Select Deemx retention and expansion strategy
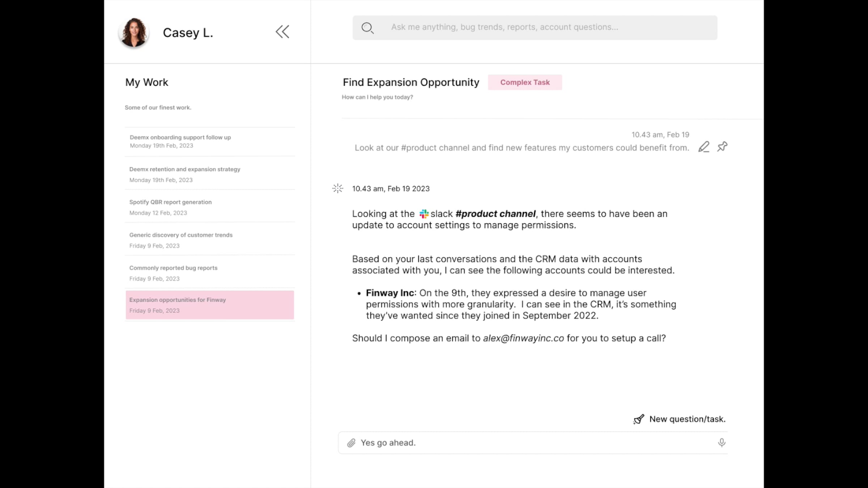This screenshot has height=488, width=868. pos(184,174)
